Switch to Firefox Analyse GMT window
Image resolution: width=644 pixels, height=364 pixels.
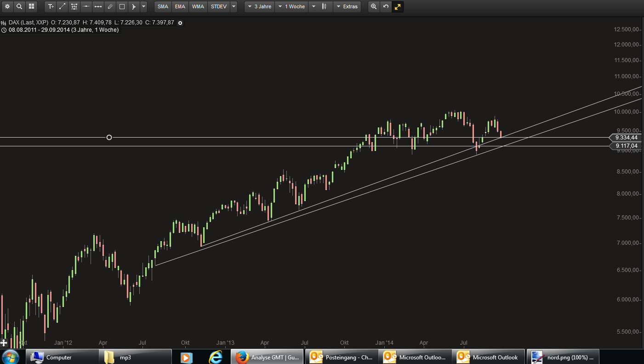tap(268, 357)
